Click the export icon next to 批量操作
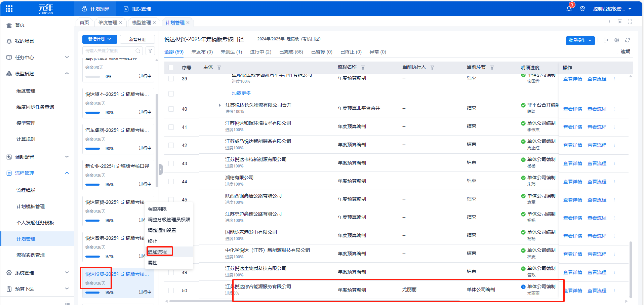Screen dimensions: 644x305 pyautogui.click(x=606, y=40)
